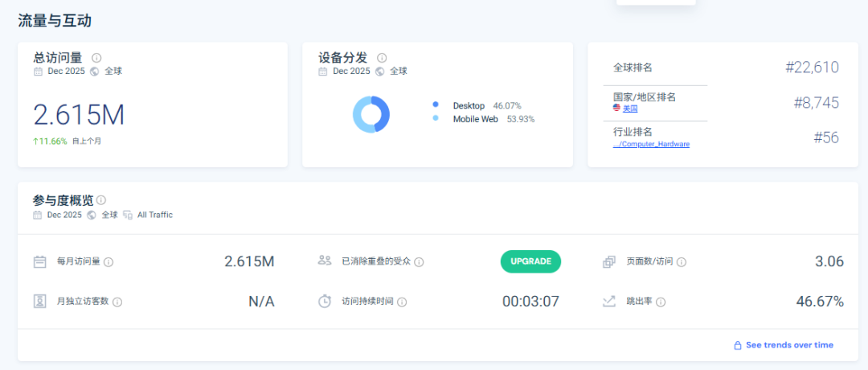Image resolution: width=868 pixels, height=370 pixels.
Task: Click the device distribution donut chart
Action: tap(371, 115)
